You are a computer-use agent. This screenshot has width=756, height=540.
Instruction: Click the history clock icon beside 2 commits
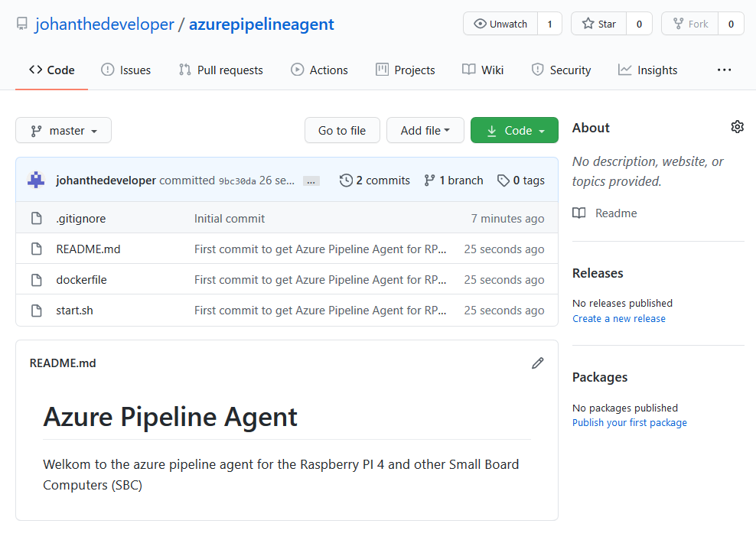(346, 181)
